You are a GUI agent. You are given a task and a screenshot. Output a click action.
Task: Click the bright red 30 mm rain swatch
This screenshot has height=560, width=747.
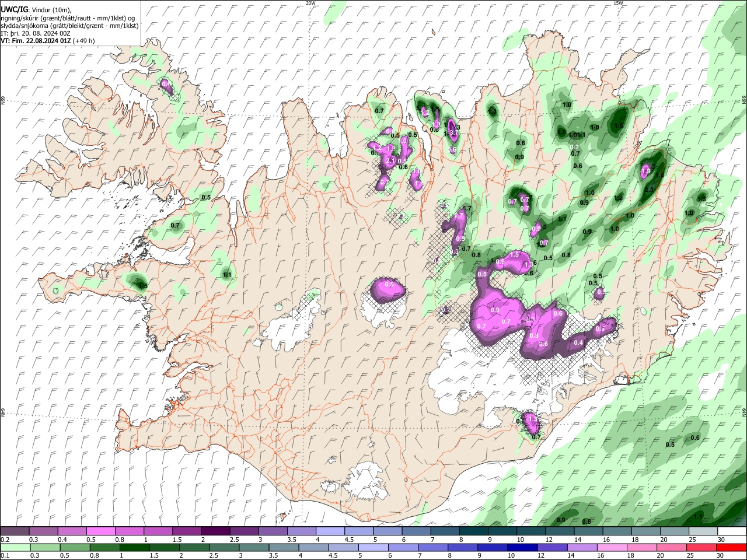tap(732, 547)
